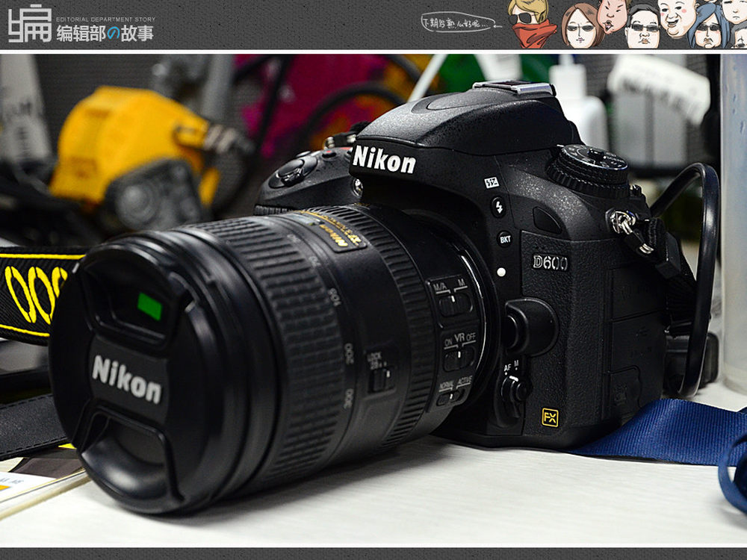Click the gold FX badge on camera body
This screenshot has width=747, height=560.
550,417
